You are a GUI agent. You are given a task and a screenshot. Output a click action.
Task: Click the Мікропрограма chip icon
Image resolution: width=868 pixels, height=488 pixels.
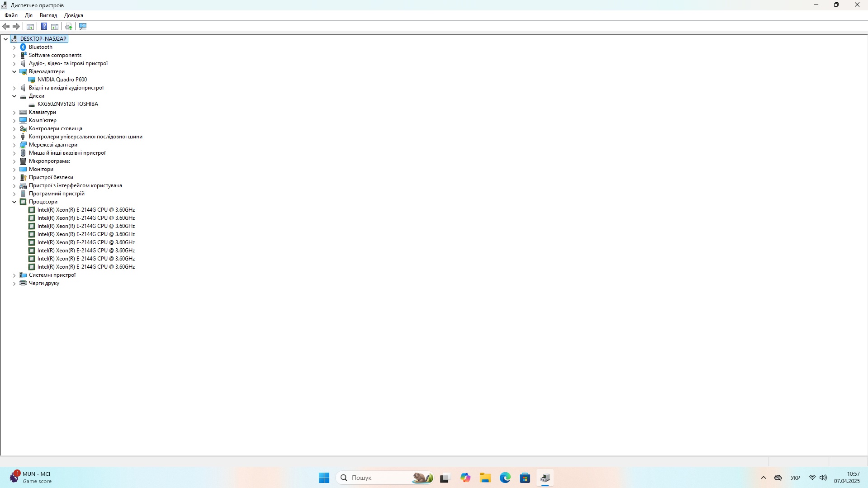(23, 161)
